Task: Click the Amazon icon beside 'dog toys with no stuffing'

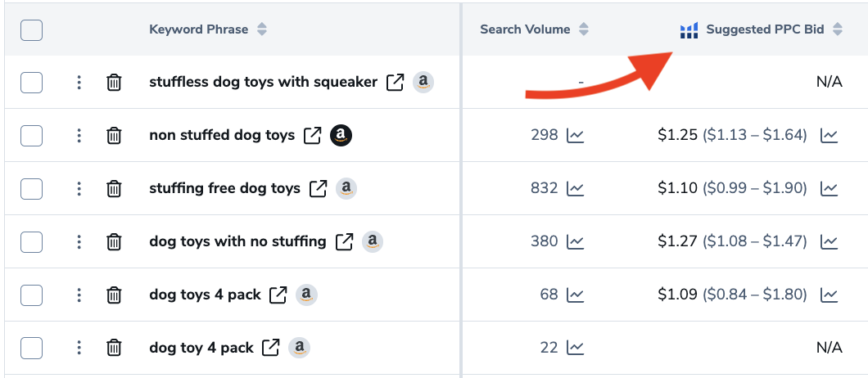Action: 372,242
